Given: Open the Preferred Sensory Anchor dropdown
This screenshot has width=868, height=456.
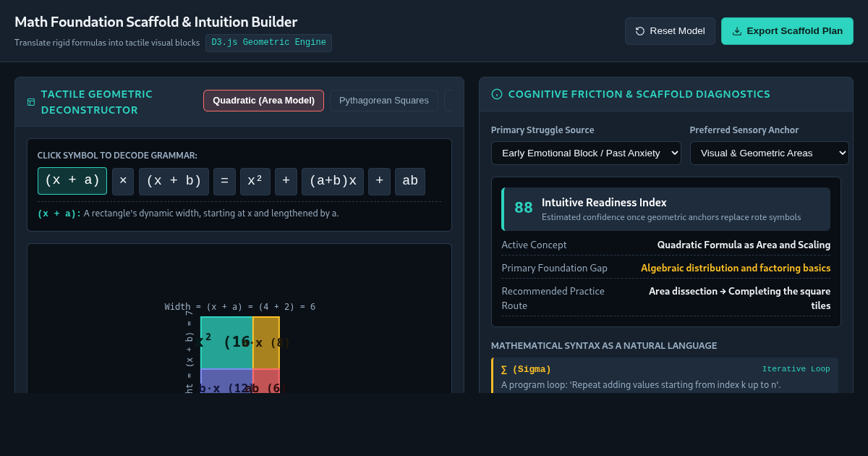Looking at the screenshot, I should pos(770,153).
